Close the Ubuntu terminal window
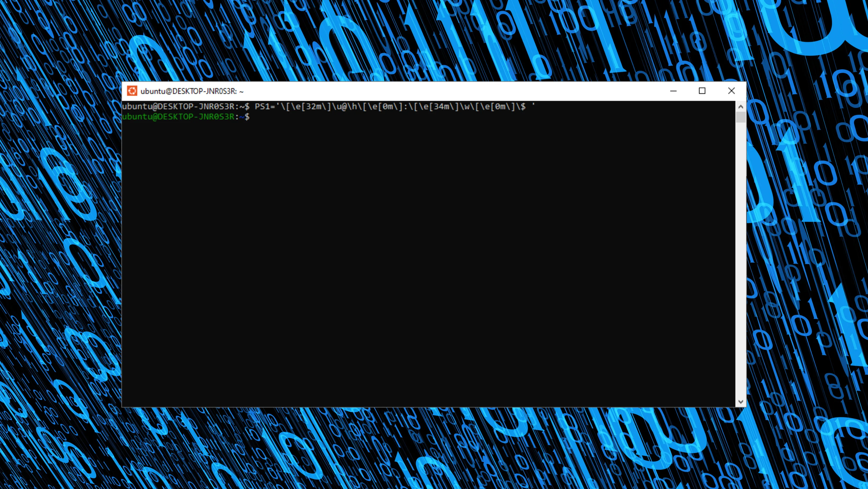 click(731, 91)
